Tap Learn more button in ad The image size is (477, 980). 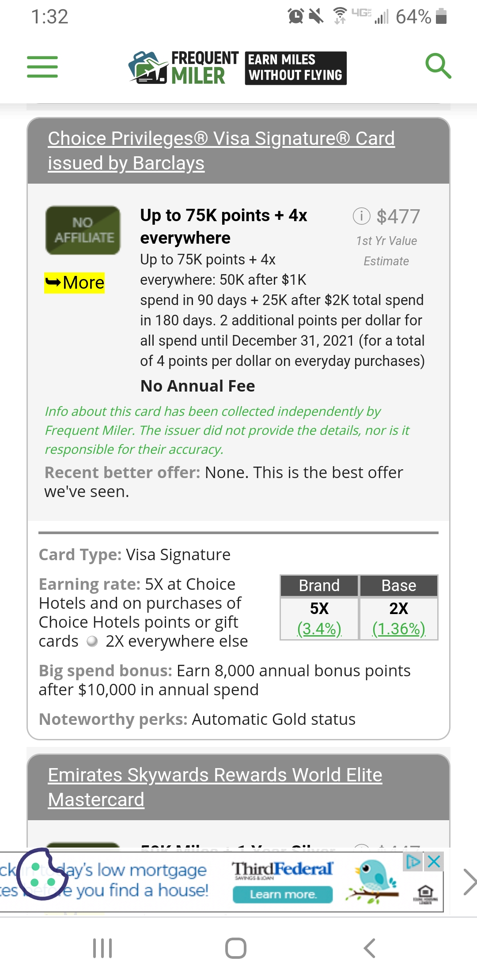tap(283, 894)
